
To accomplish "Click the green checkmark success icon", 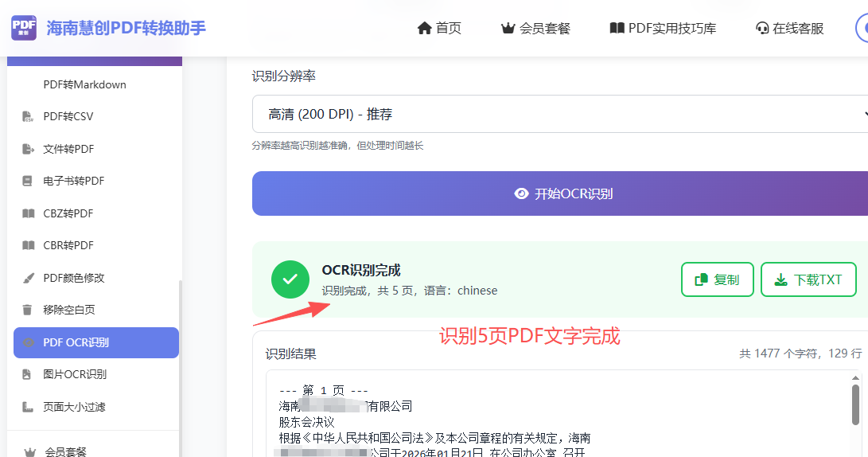I will pyautogui.click(x=290, y=279).
